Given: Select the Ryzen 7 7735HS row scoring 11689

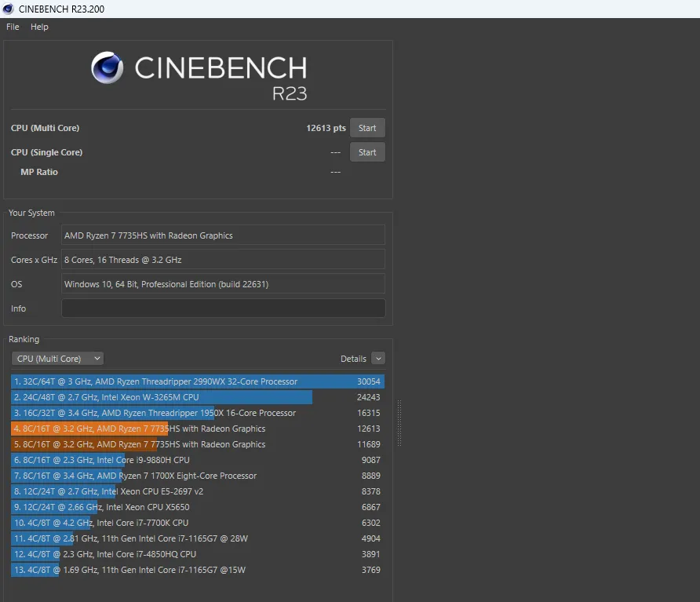Looking at the screenshot, I should 197,444.
